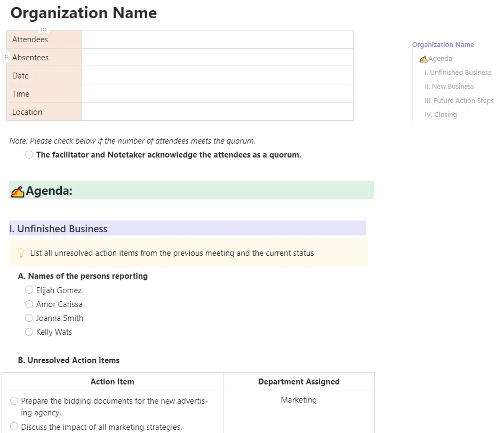The height and width of the screenshot is (433, 504).
Task: Click the empty Attendees value cell
Action: 218,40
